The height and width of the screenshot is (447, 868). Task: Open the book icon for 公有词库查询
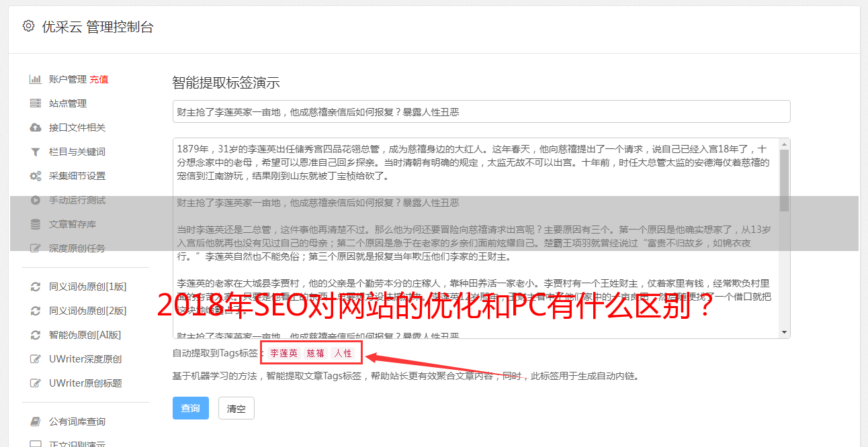36,421
